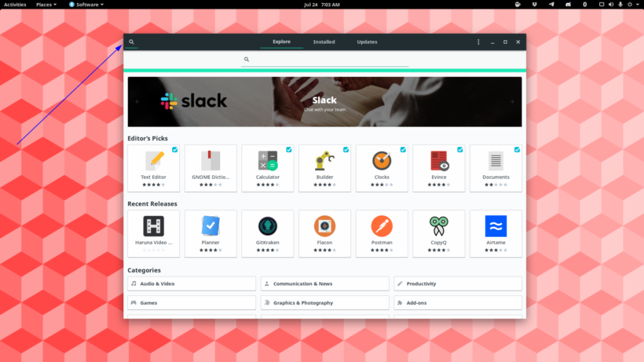
Task: Browse the Audio & Video category
Action: tap(191, 283)
